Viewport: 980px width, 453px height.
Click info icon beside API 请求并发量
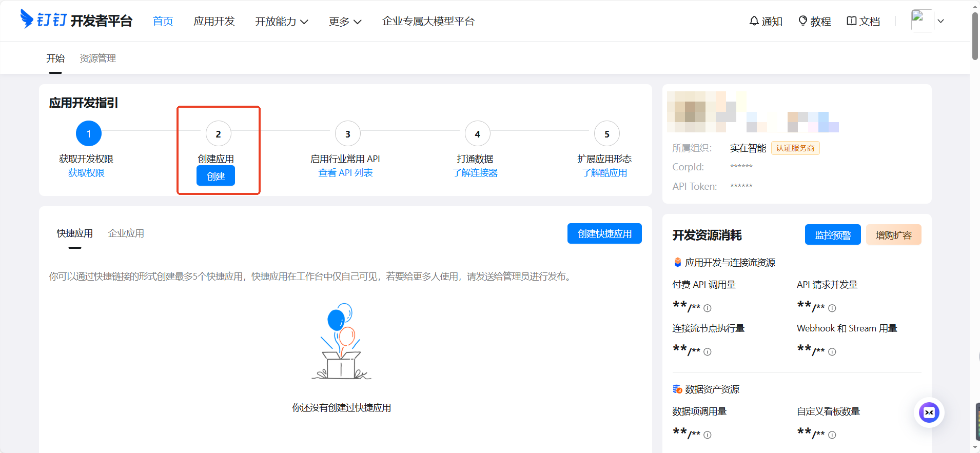coord(832,308)
